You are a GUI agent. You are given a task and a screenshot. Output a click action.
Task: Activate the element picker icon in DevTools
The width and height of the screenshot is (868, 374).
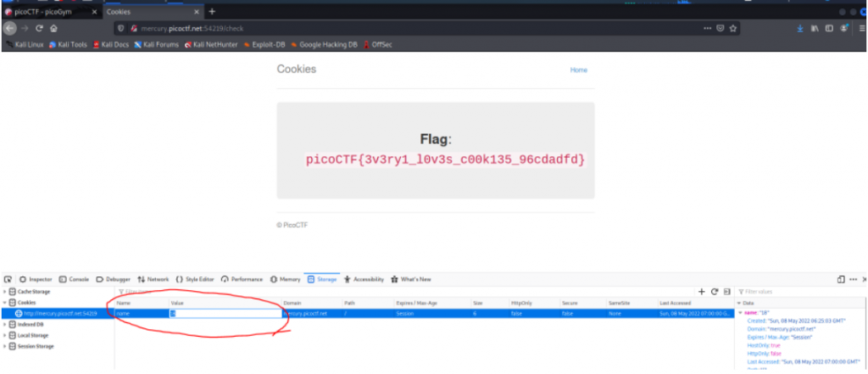8,279
